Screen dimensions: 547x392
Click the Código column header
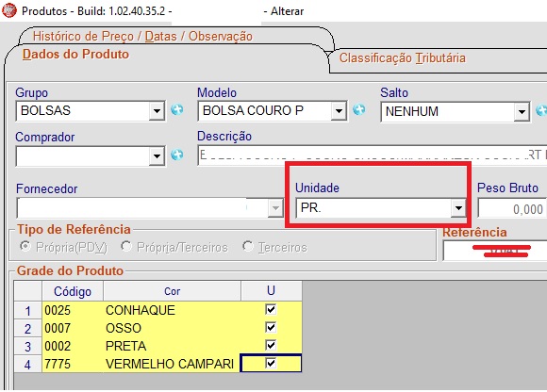pyautogui.click(x=73, y=291)
